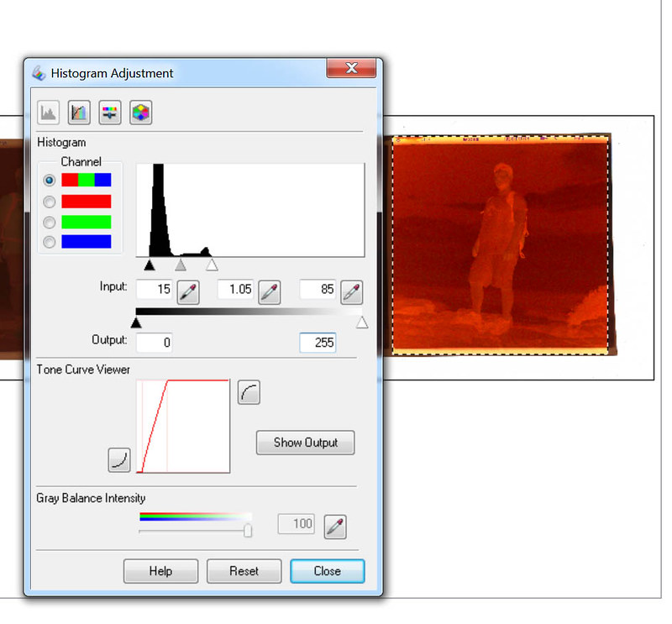
Task: Click gray gamma triangle handle
Action: click(181, 265)
